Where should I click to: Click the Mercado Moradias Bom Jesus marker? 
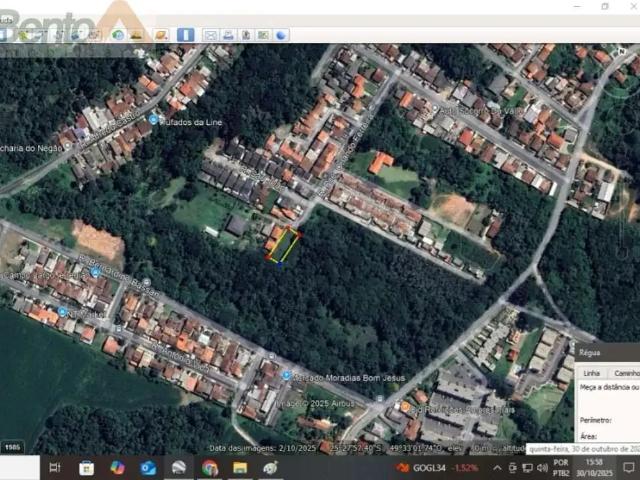(287, 375)
